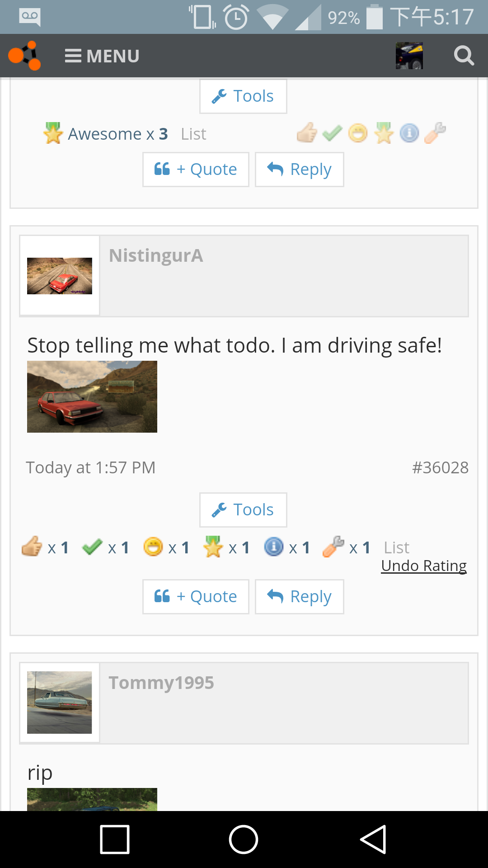This screenshot has width=488, height=868.
Task: Open the red car image attachment thumbnail
Action: click(92, 396)
